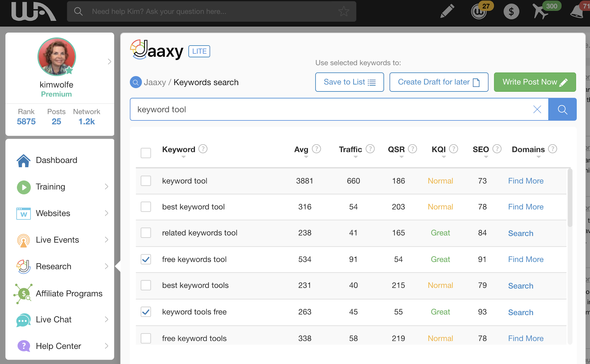Open the WA badge icon showing 27
The width and height of the screenshot is (590, 364).
click(x=479, y=11)
